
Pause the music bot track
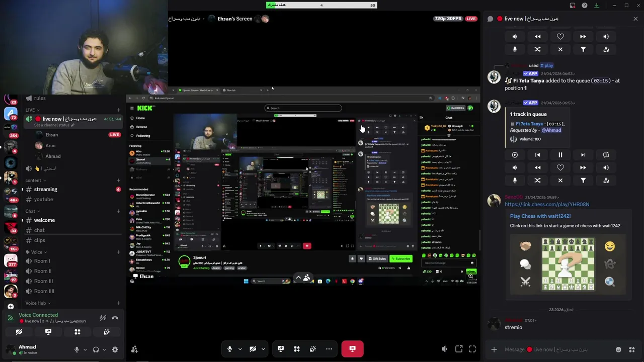coord(560,155)
